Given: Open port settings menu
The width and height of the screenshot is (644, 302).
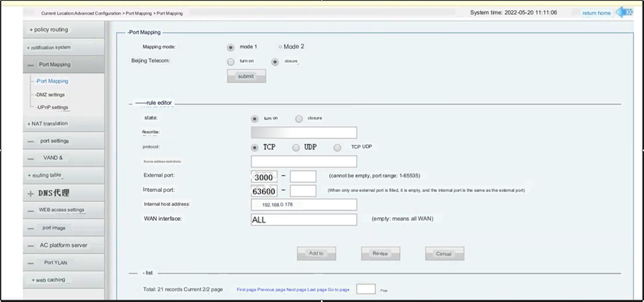Looking at the screenshot, I should [63, 141].
